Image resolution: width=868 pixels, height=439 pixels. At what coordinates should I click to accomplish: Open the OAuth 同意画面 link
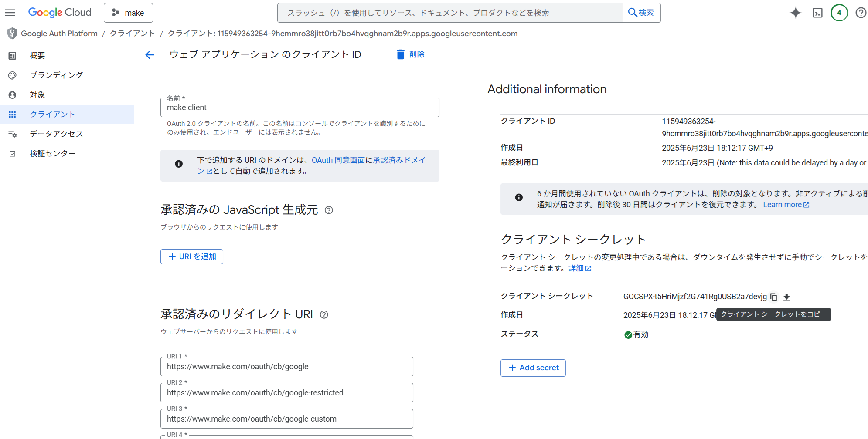338,160
